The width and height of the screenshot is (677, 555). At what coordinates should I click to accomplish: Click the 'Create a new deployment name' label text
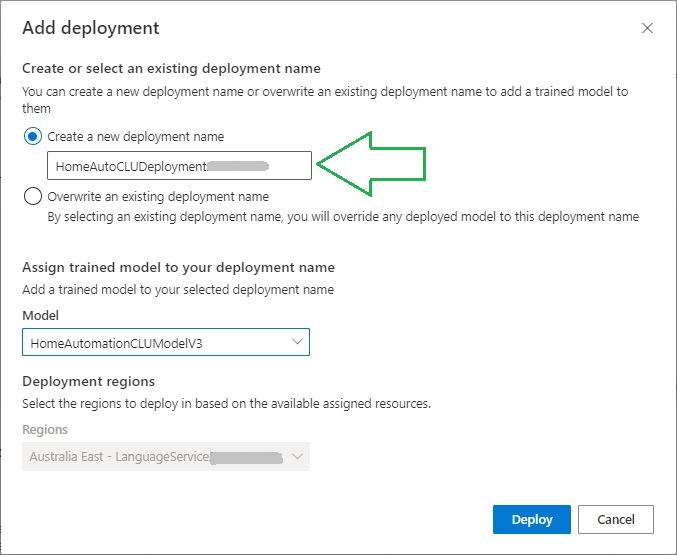click(136, 137)
